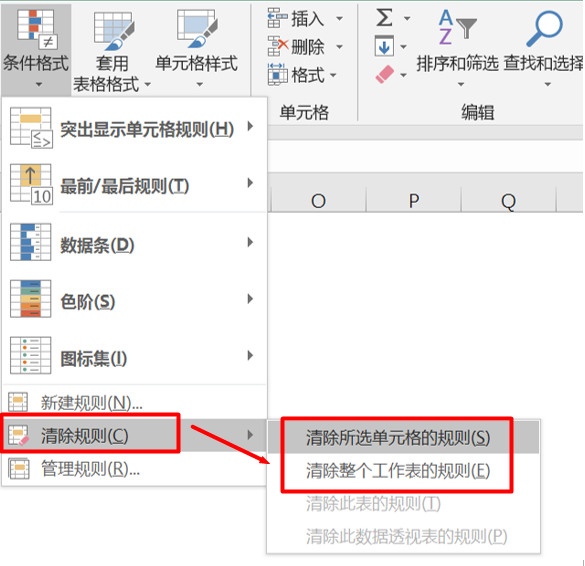Click the 突出显示单元格规则 icon
The image size is (585, 566).
click(x=31, y=128)
